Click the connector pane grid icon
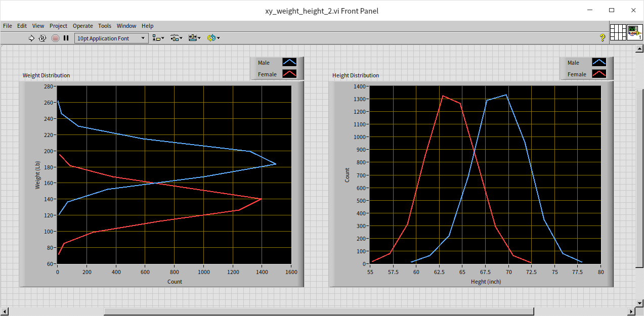 [x=618, y=32]
